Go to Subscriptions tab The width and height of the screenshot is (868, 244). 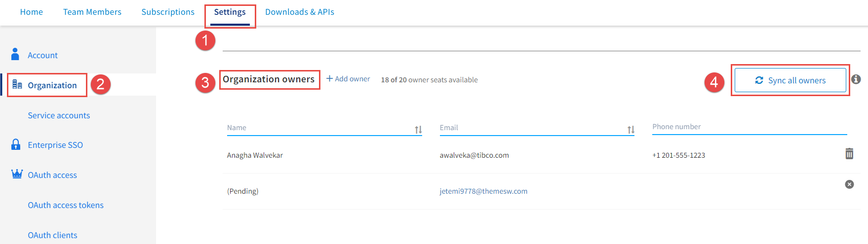point(168,12)
